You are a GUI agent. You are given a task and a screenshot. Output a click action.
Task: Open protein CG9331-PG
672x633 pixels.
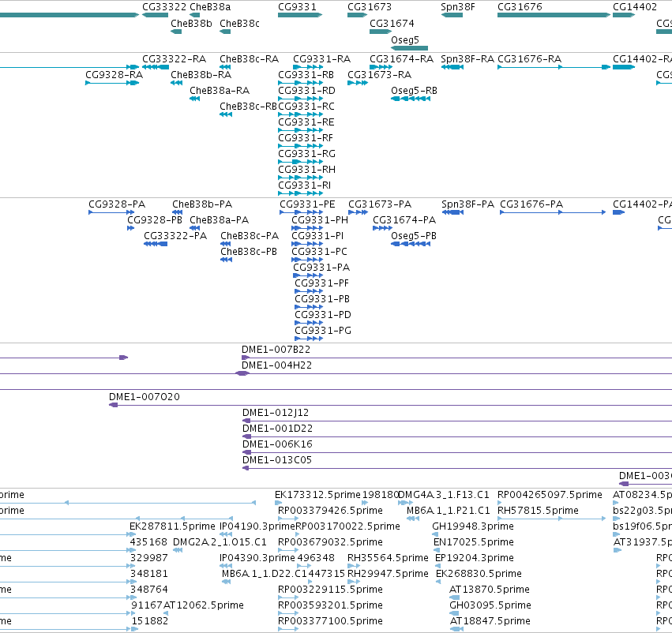click(309, 339)
